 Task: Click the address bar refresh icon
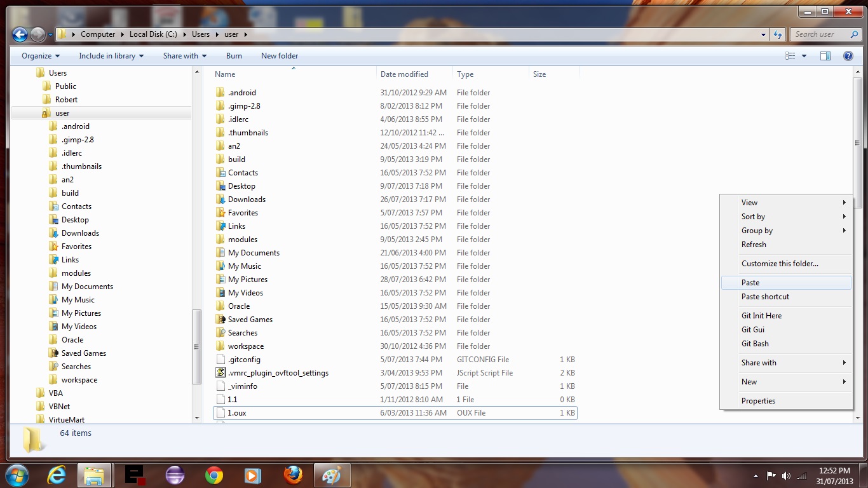[x=778, y=34]
